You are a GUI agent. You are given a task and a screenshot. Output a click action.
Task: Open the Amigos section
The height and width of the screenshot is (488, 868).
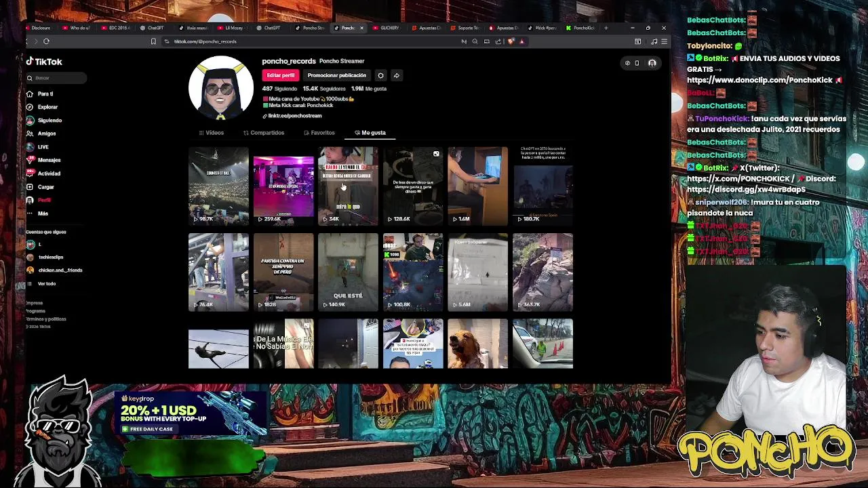41,134
